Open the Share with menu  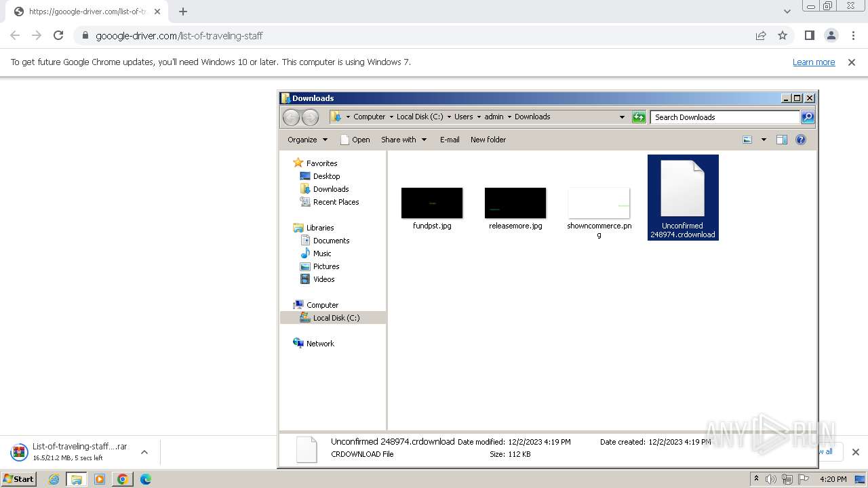click(x=403, y=140)
